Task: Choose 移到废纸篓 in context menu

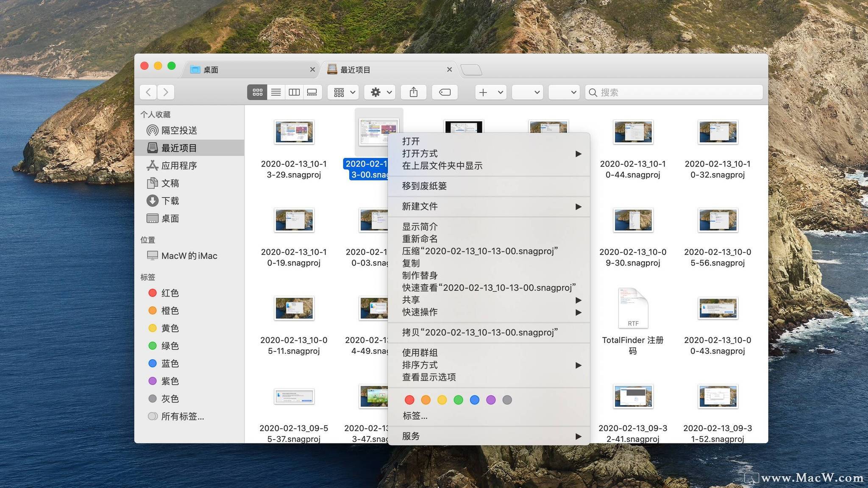Action: click(x=489, y=186)
